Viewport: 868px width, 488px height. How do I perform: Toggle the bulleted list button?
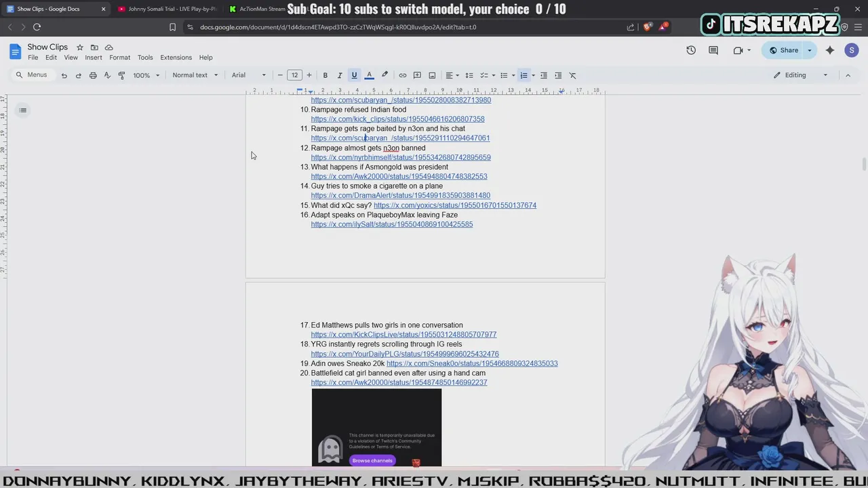click(504, 75)
